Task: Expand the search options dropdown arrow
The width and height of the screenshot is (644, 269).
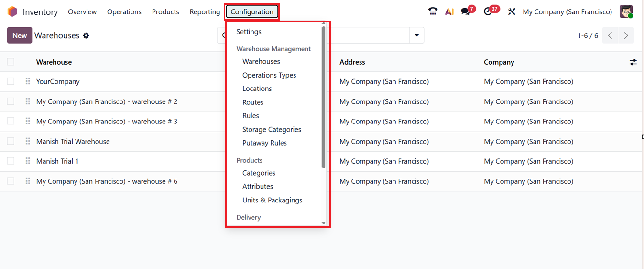Action: click(416, 35)
